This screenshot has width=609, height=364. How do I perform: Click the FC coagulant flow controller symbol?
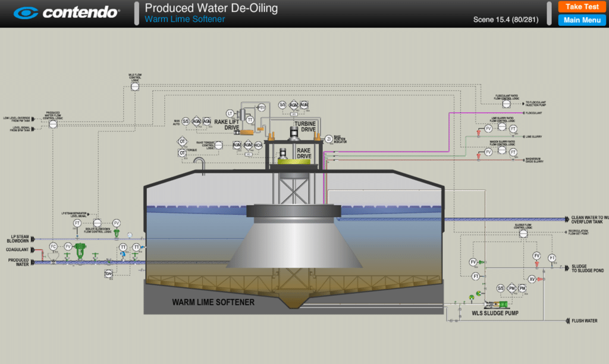[x=53, y=246]
